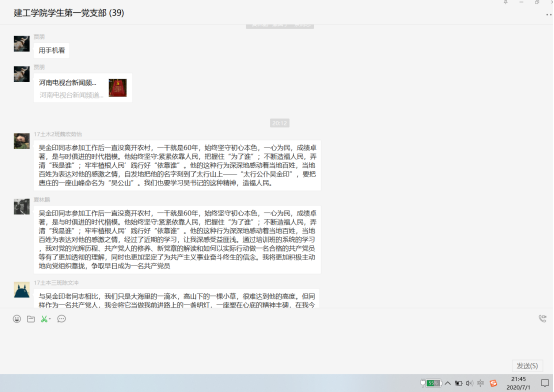Image resolution: width=554 pixels, height=392 pixels.
Task: Open the volume control in tray
Action: [469, 383]
